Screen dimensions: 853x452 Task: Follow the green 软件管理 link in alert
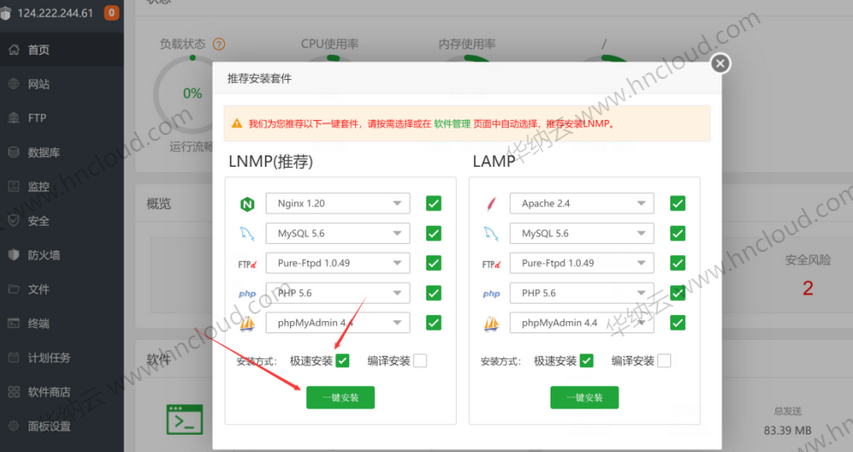coord(452,124)
